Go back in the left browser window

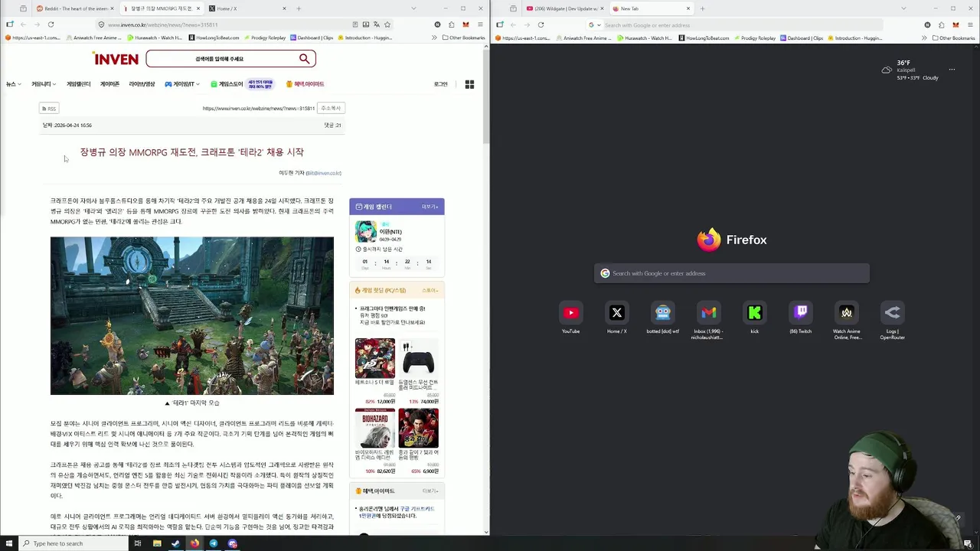pyautogui.click(x=23, y=24)
